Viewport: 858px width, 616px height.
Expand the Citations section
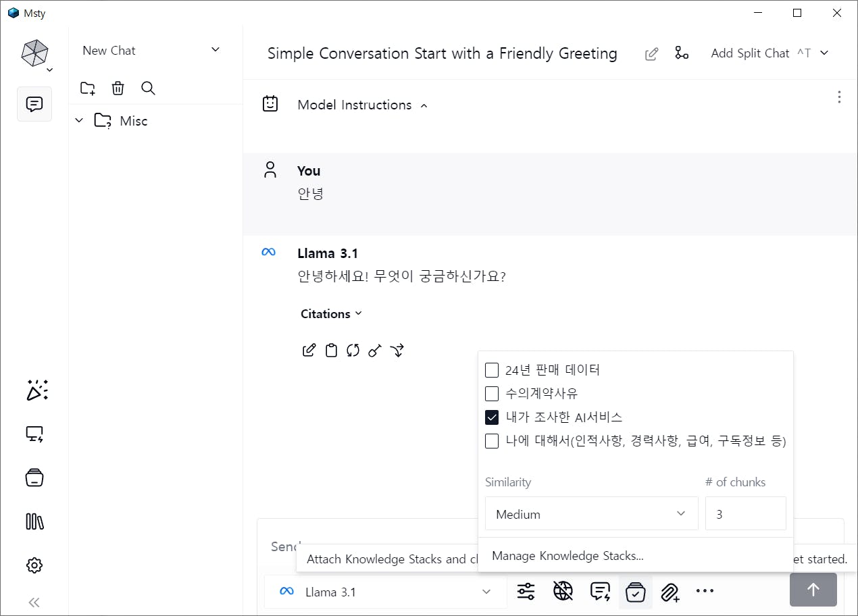[331, 313]
